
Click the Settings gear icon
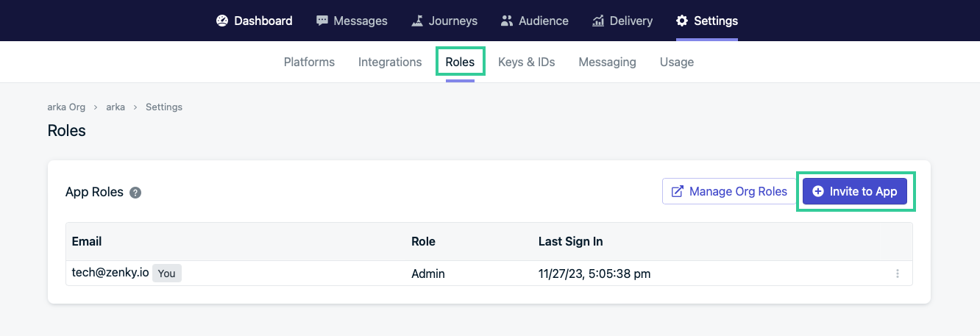pos(682,21)
